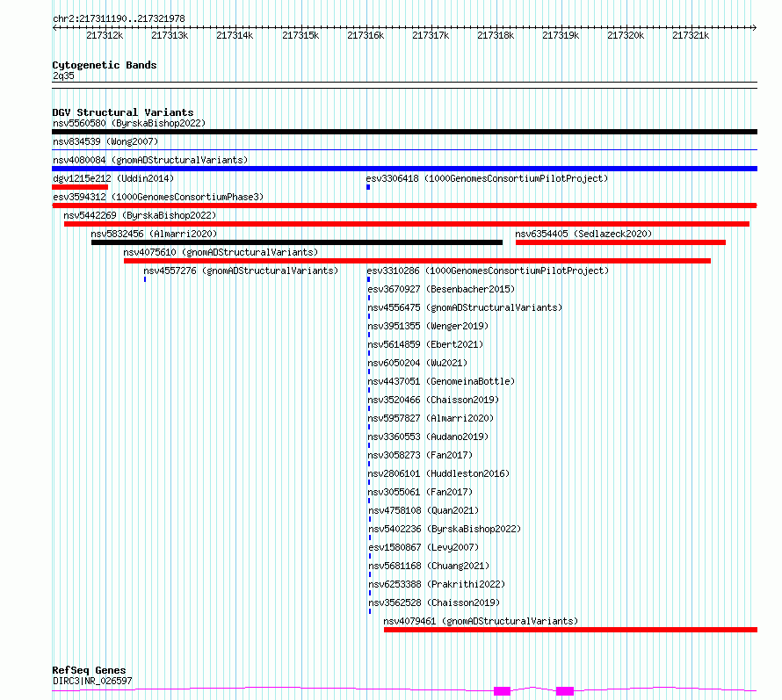This screenshot has height=700, width=782.
Task: Open nsv5402236 (ByrskaBishop2022) label
Action: coord(445,529)
